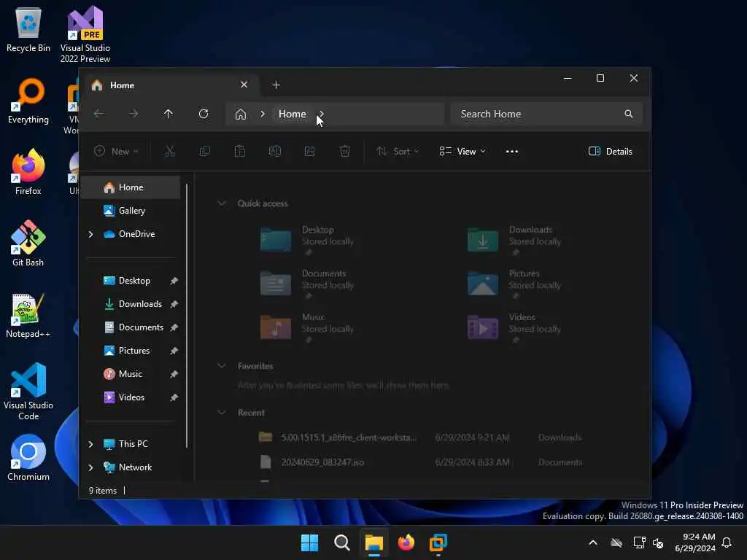Click pin icon next to Pictures
Image resolution: width=747 pixels, height=560 pixels.
174,351
